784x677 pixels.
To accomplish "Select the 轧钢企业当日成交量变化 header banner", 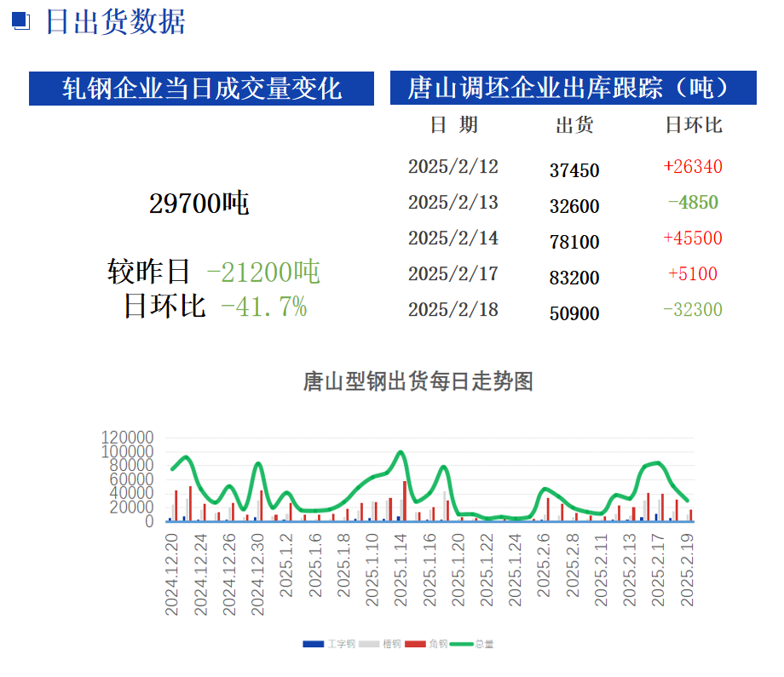I will click(x=201, y=89).
